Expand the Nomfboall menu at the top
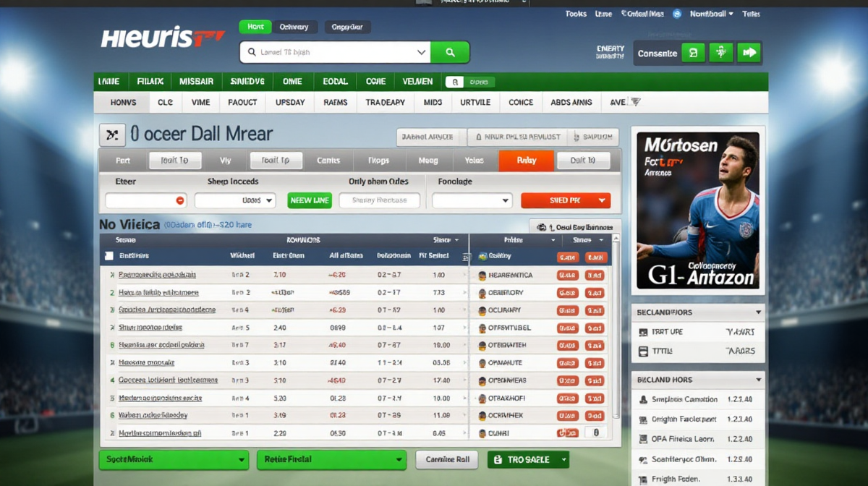The height and width of the screenshot is (486, 868). click(x=711, y=14)
